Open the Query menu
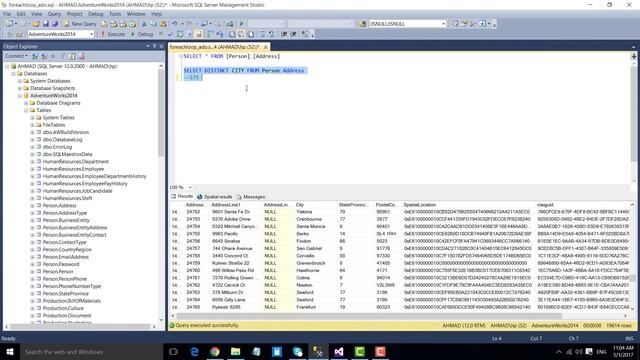The width and height of the screenshot is (640, 360). [54, 14]
